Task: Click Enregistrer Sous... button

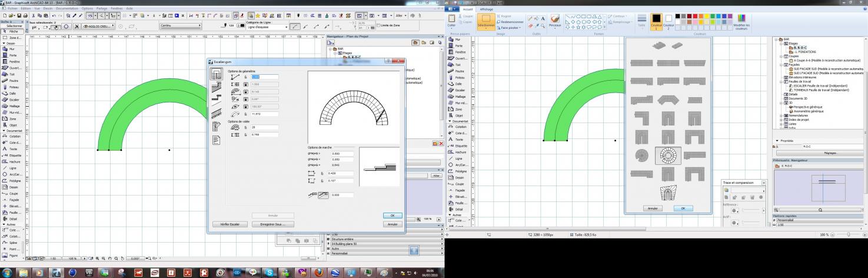Action: pos(272,224)
